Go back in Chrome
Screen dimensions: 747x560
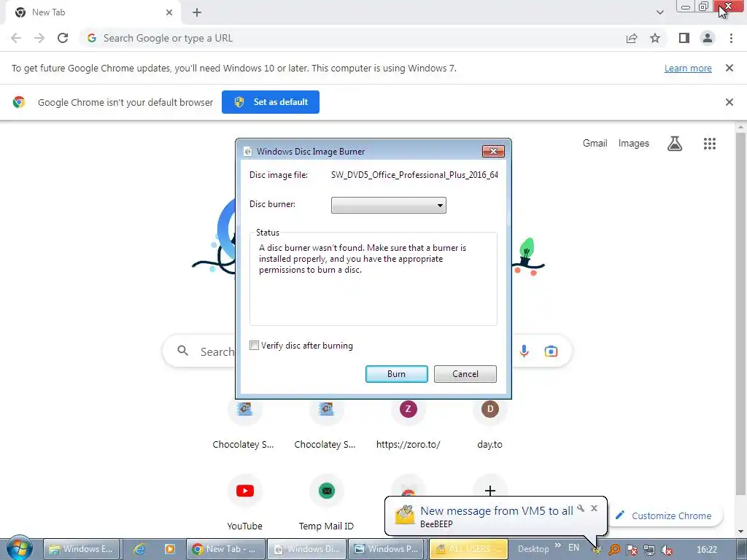tap(16, 38)
